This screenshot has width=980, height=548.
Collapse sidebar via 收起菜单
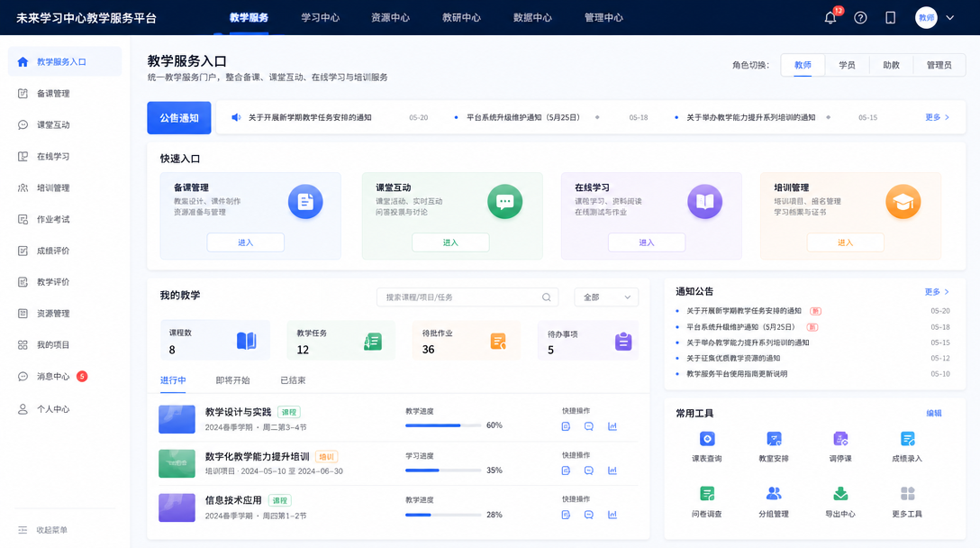pos(42,530)
